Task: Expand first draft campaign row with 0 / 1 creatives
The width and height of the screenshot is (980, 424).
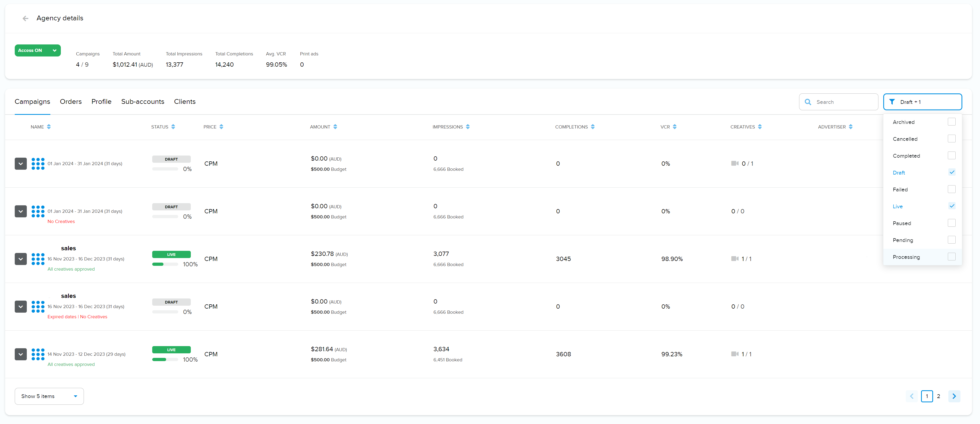Action: click(21, 164)
